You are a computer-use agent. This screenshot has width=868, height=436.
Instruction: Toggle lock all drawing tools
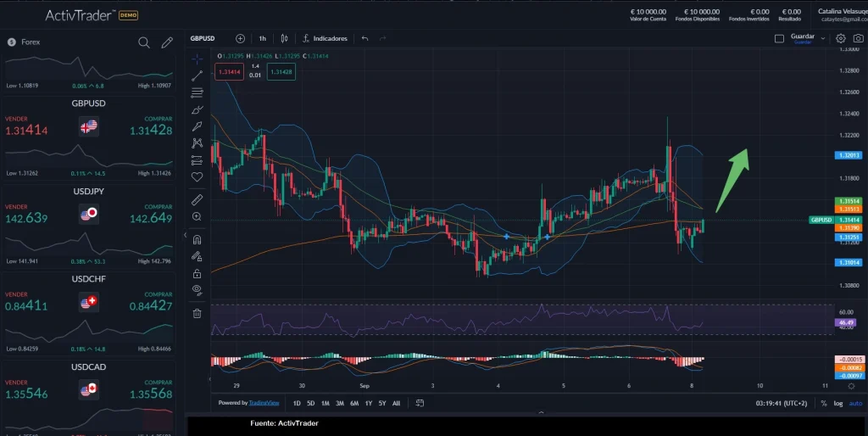(x=197, y=273)
